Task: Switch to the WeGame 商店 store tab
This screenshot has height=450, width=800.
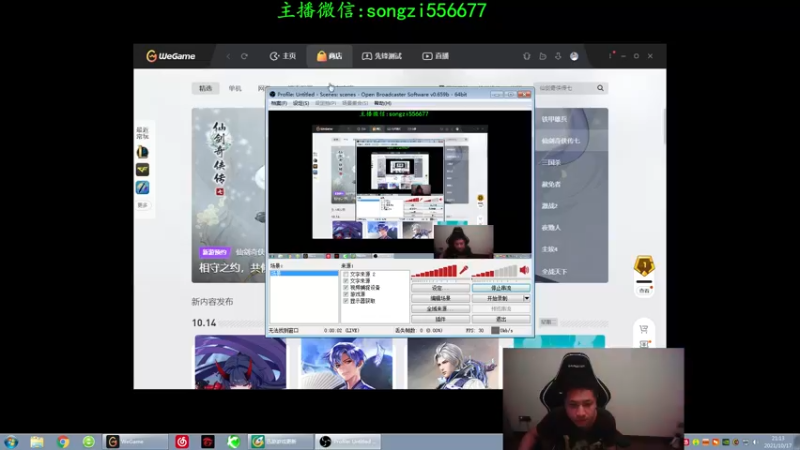Action: pos(330,56)
